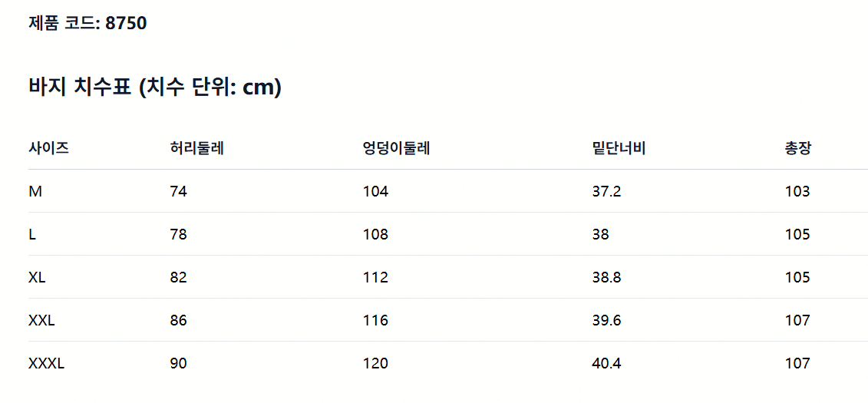Click waist value 74 in M row
The height and width of the screenshot is (403, 868).
179,192
